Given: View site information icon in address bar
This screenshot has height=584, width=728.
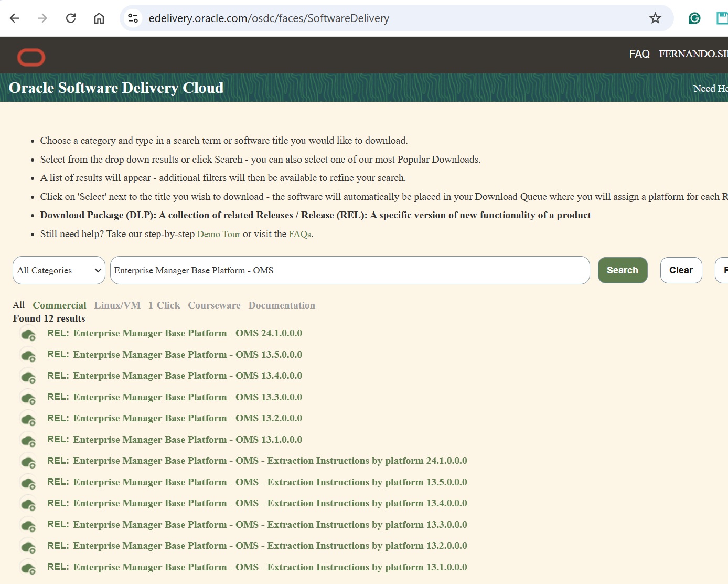Looking at the screenshot, I should tap(133, 18).
